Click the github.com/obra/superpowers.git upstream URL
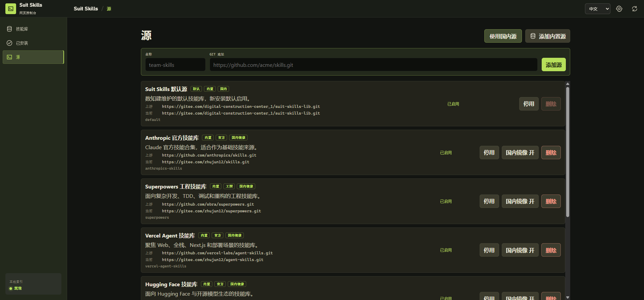The height and width of the screenshot is (300, 644). 208,204
